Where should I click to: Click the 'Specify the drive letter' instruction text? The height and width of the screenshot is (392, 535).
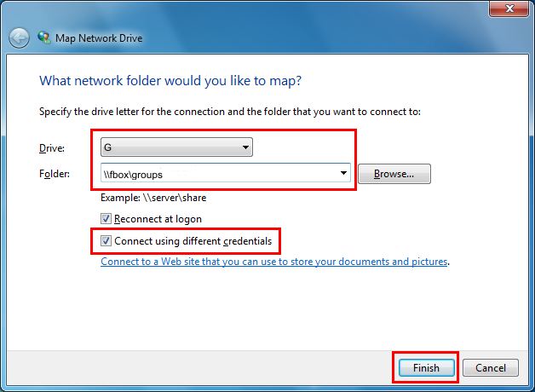(230, 112)
